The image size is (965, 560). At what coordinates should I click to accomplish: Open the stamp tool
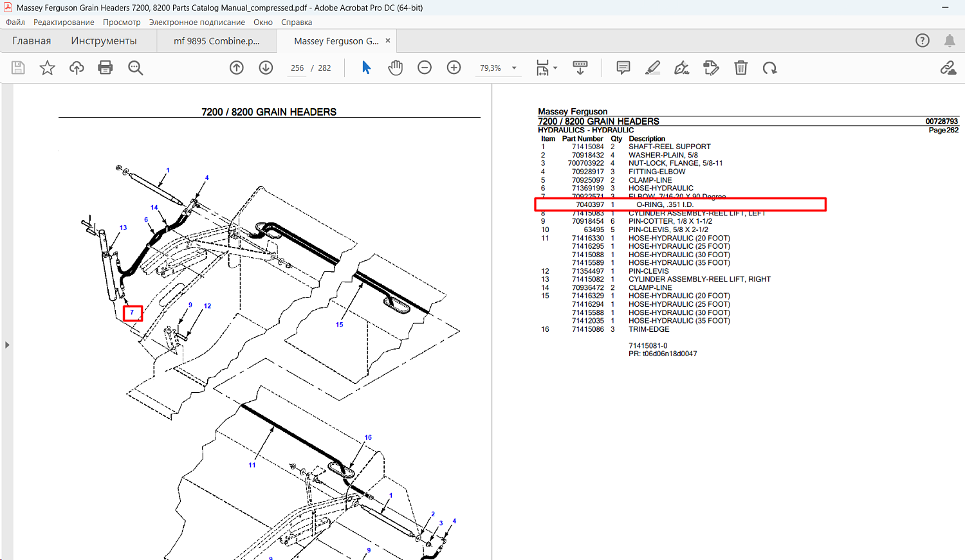tap(711, 68)
